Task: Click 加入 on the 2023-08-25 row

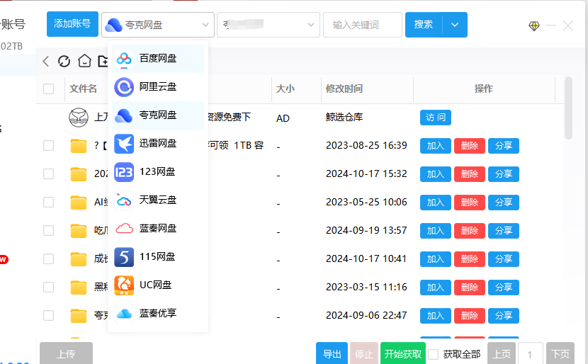Action: click(x=436, y=146)
